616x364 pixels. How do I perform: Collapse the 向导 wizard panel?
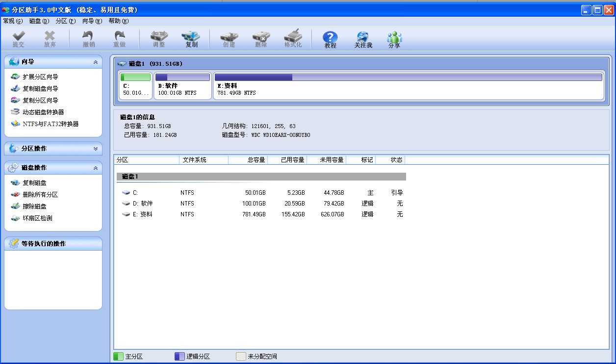point(95,62)
